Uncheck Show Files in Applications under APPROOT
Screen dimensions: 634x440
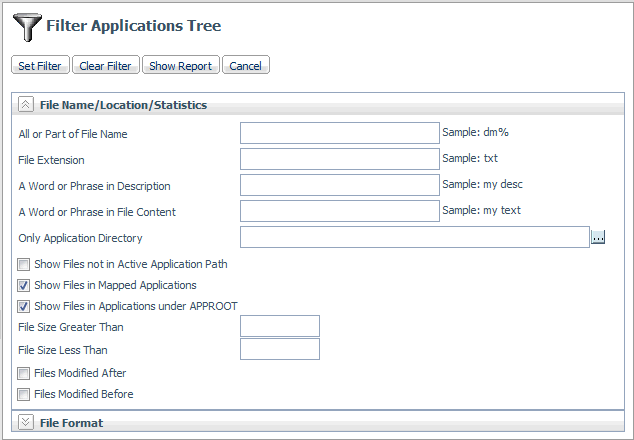[x=23, y=307]
